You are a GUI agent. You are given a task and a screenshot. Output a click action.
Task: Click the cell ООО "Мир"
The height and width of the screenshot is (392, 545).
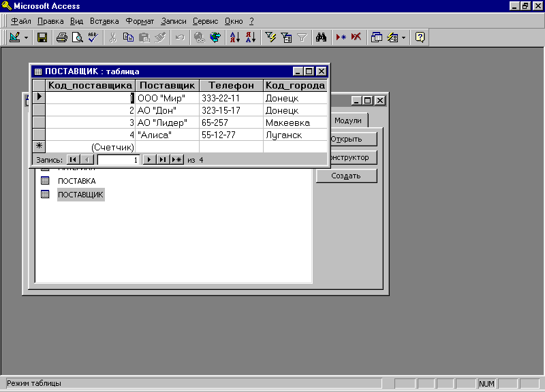click(167, 98)
